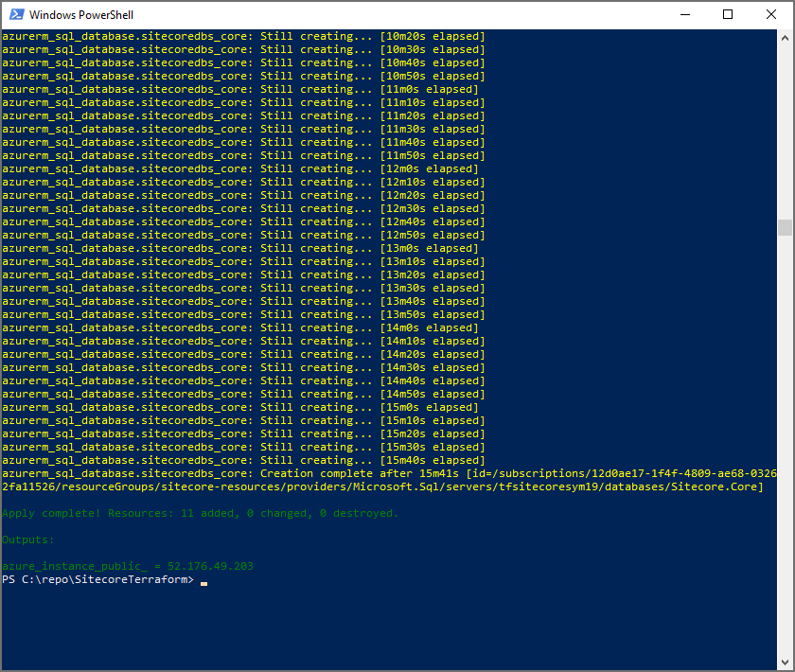Click the PowerShell icon in title bar

[15, 14]
